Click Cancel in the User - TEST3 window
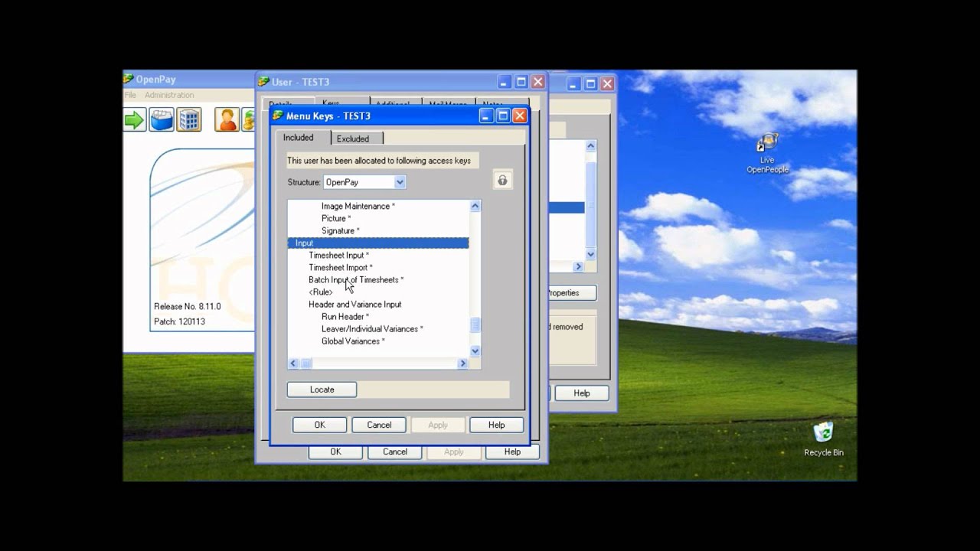The image size is (980, 551). tap(395, 452)
